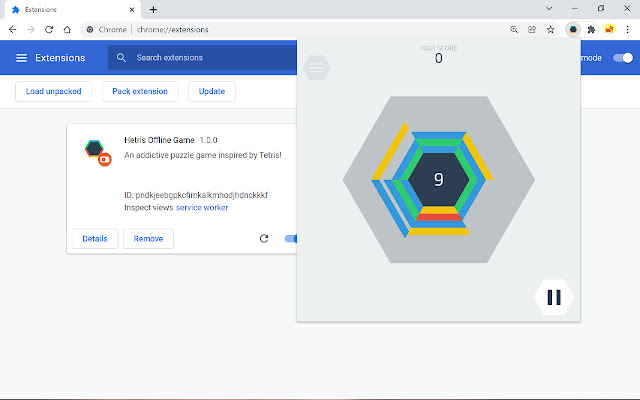Toggle the Hetris Offline Game enable switch
The image size is (640, 400).
click(x=291, y=238)
